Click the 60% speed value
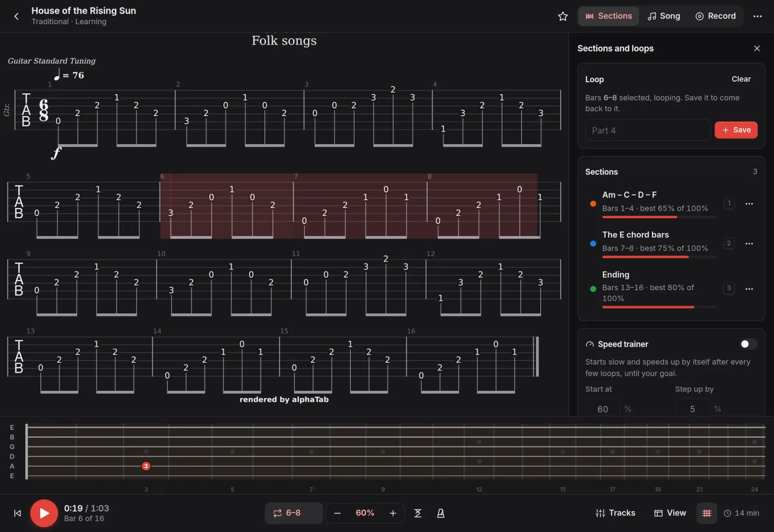 [x=365, y=513]
